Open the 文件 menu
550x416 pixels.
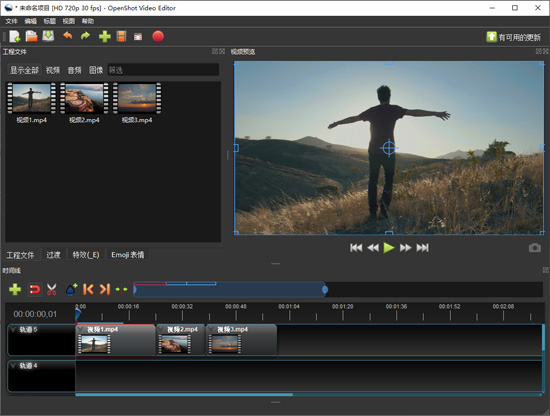point(11,21)
